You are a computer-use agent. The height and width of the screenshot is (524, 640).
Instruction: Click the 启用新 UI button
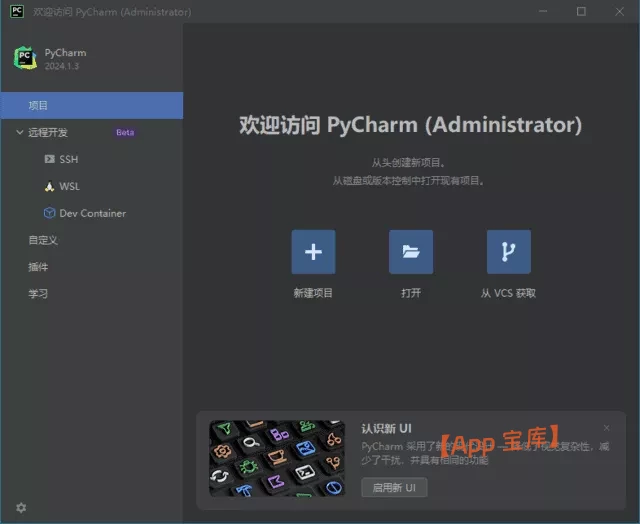[394, 487]
